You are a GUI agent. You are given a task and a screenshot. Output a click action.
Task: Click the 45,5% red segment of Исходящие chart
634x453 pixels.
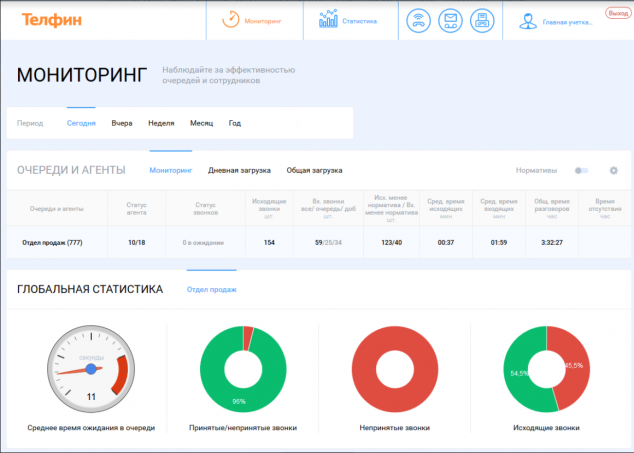pos(574,365)
